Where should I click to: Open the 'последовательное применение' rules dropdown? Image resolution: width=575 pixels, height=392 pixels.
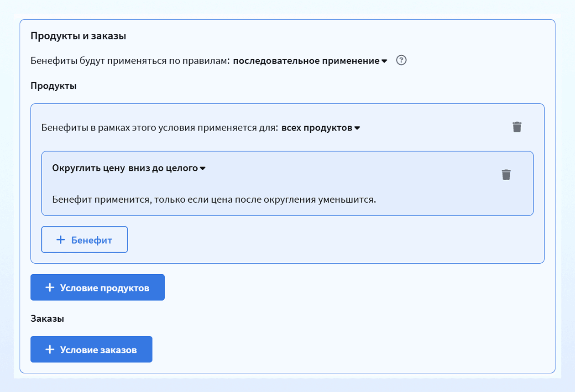coord(310,61)
